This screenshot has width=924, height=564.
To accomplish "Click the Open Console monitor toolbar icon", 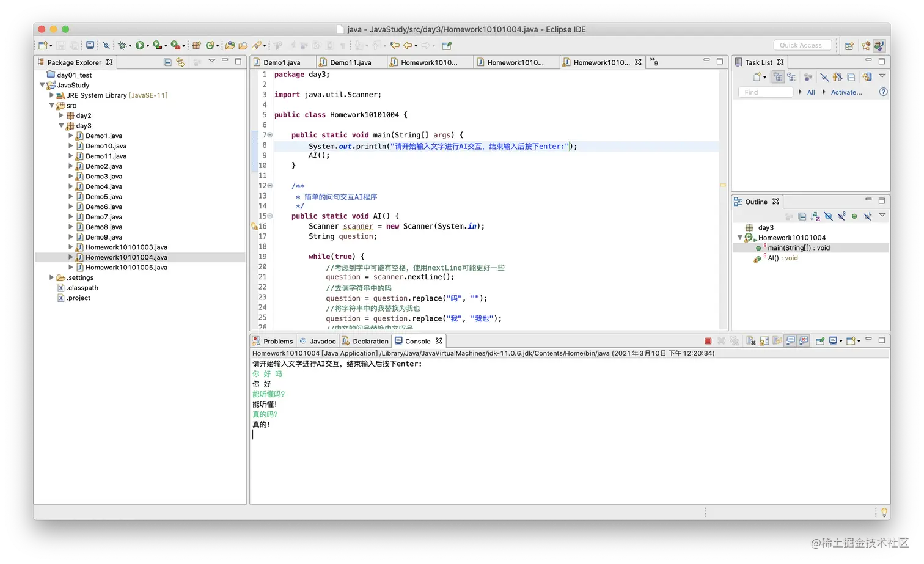I will pyautogui.click(x=90, y=45).
